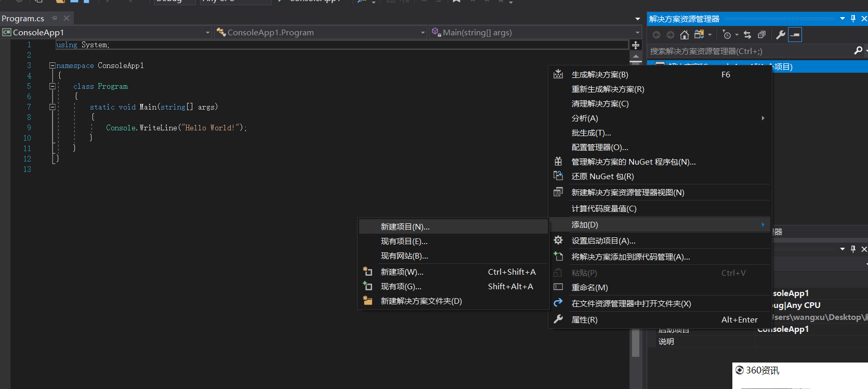
Task: Choose 将解决方案添加到源代码管理(A)...
Action: (660, 257)
